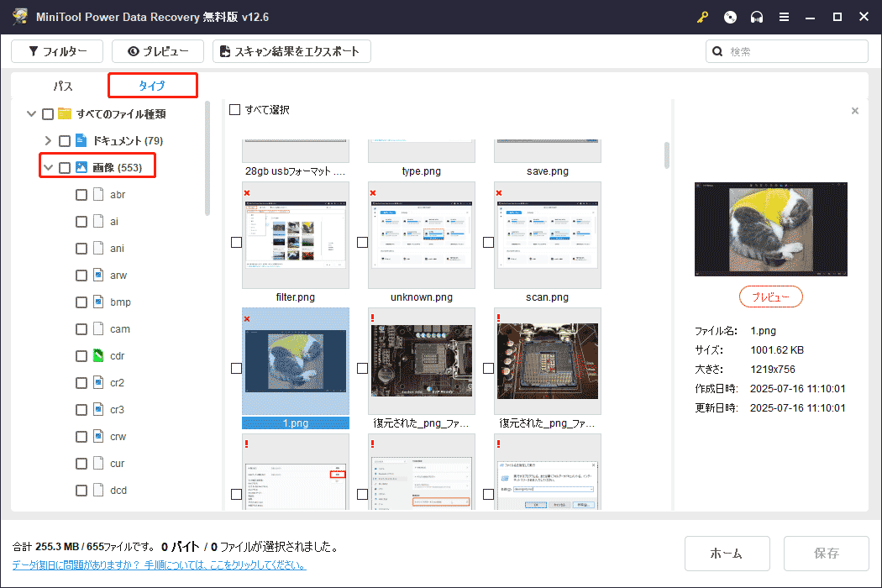Click the cur file type icon
Viewport: 882px width, 588px height.
[x=98, y=463]
